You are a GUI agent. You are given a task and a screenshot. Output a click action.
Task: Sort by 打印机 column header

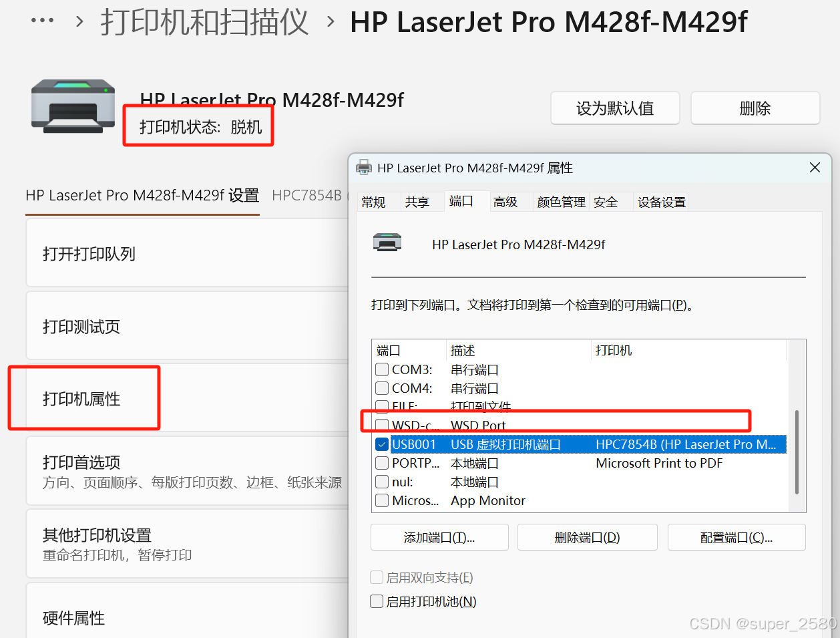(x=689, y=350)
